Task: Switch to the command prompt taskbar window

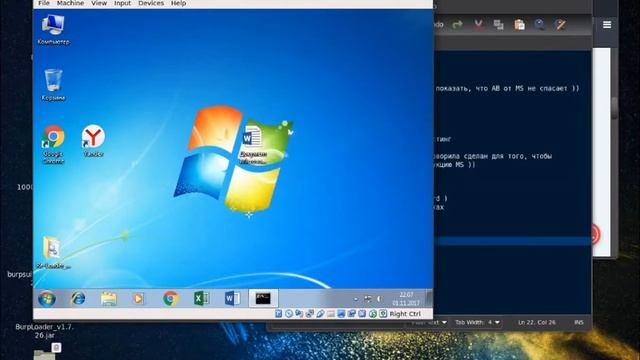Action: 263,299
